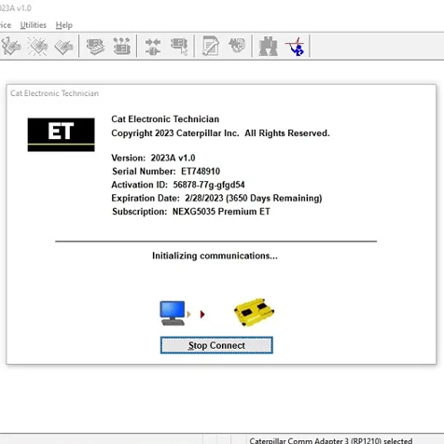Click the Cat Electronic Technician dialog title

pos(54,93)
